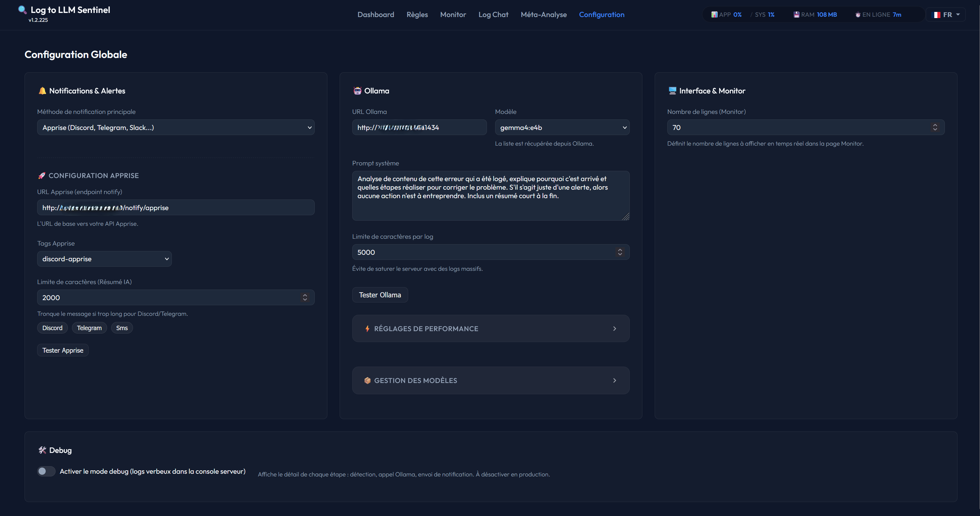Click the APP 0% CPU value
980x516 pixels.
pyautogui.click(x=737, y=14)
